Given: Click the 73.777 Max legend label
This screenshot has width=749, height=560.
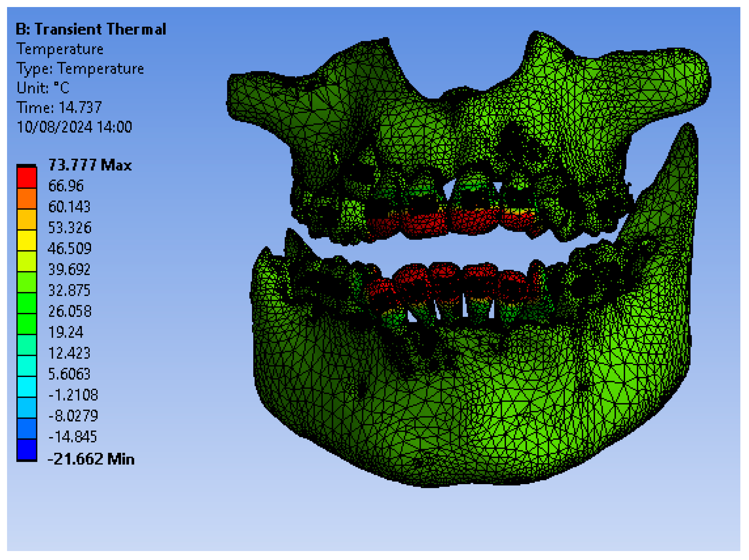Looking at the screenshot, I should point(90,165).
